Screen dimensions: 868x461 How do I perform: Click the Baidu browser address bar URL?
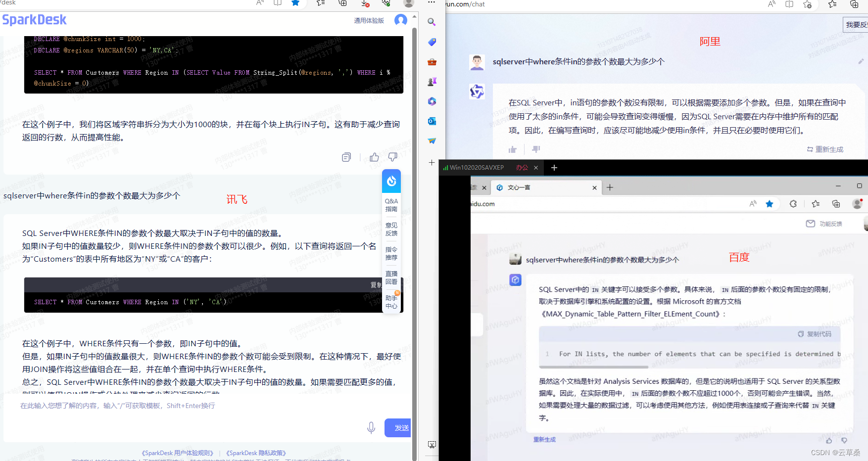point(482,204)
